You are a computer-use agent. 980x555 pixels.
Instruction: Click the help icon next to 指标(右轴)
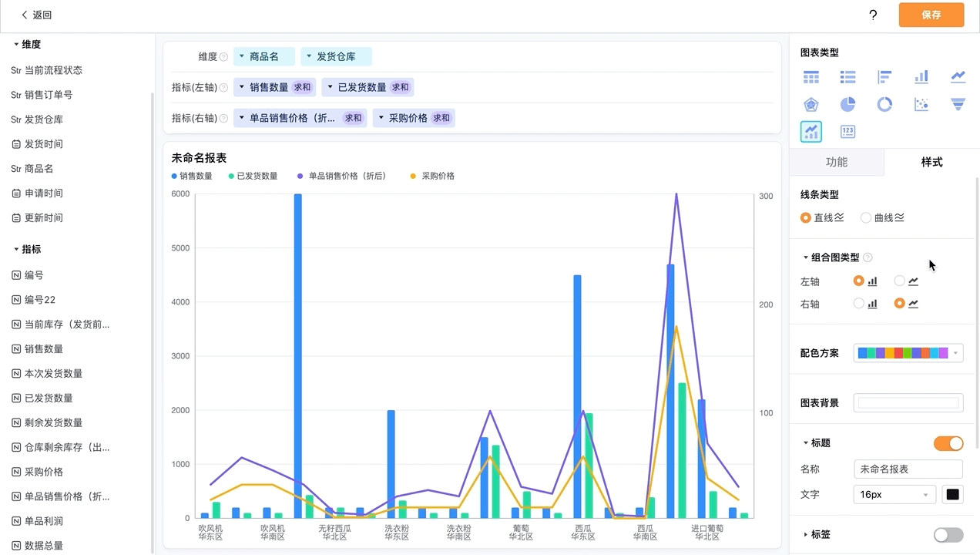224,119
